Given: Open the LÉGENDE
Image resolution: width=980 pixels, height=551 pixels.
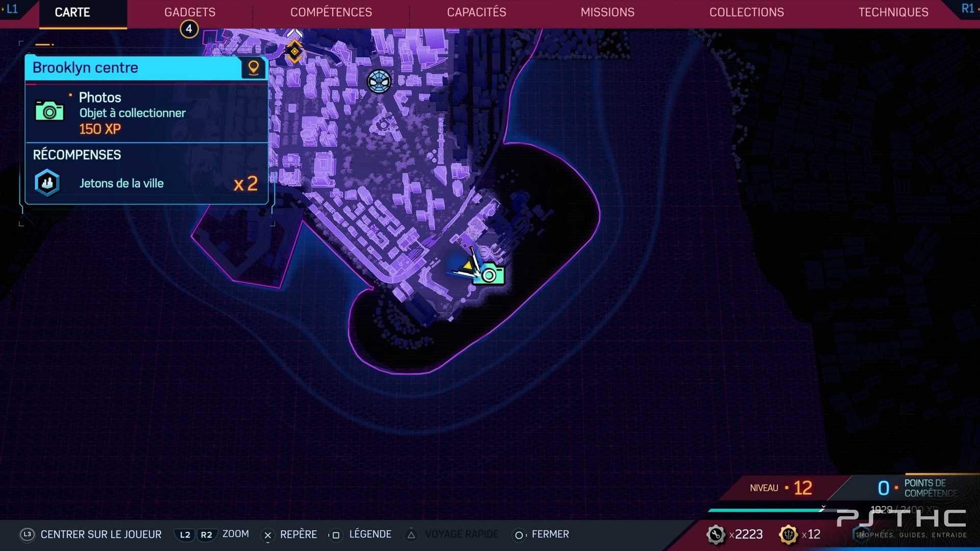Looking at the screenshot, I should coord(371,534).
